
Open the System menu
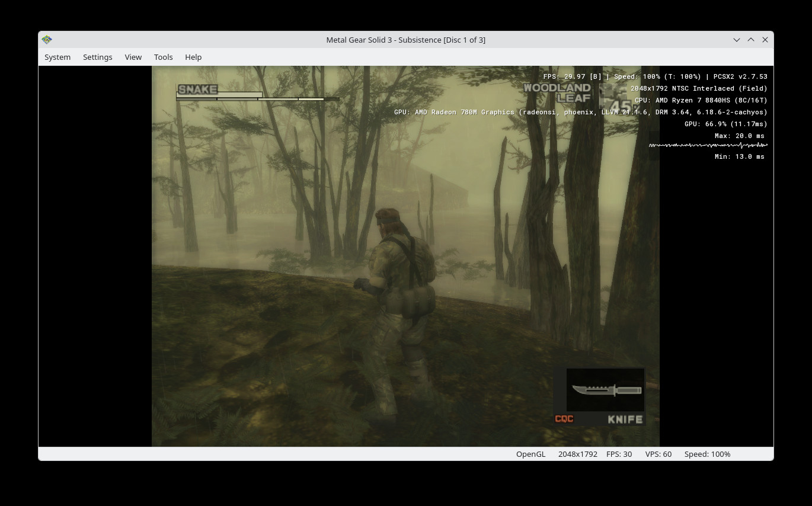pyautogui.click(x=57, y=57)
